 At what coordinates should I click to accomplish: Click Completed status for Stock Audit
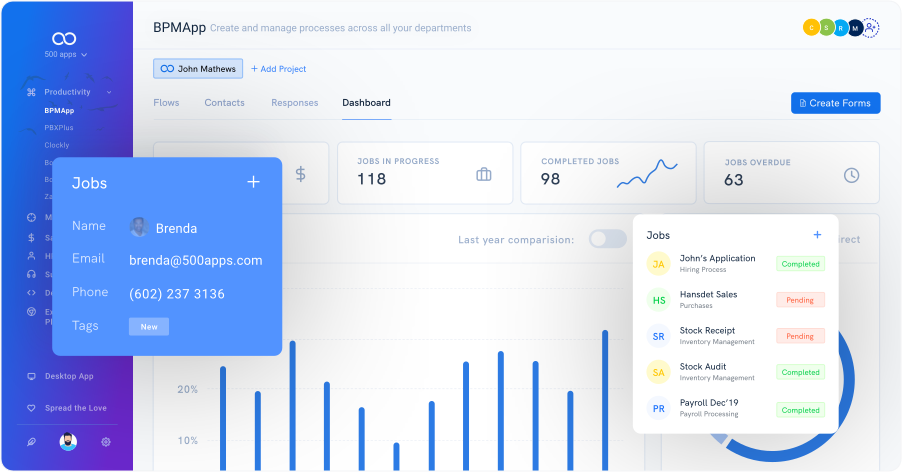(x=800, y=373)
